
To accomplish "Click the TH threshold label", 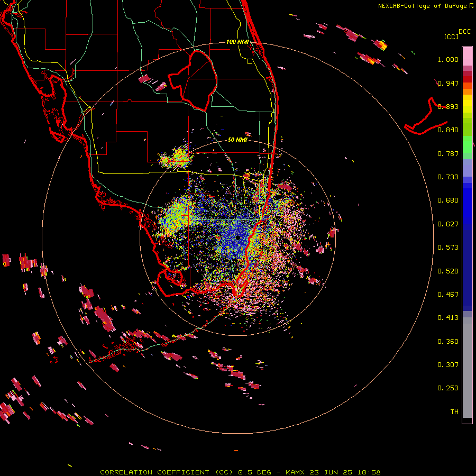I will click(454, 412).
